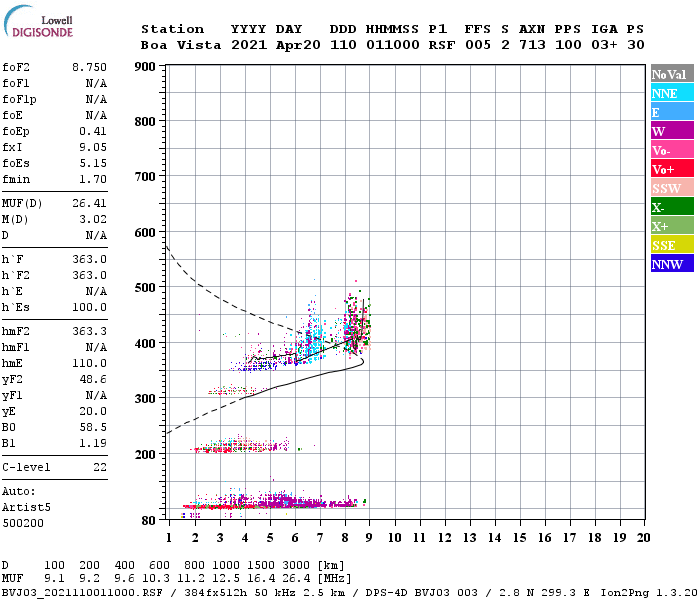Screen dimensions: 700x600
Task: Click the yE value 20.0
Action: 93,412
